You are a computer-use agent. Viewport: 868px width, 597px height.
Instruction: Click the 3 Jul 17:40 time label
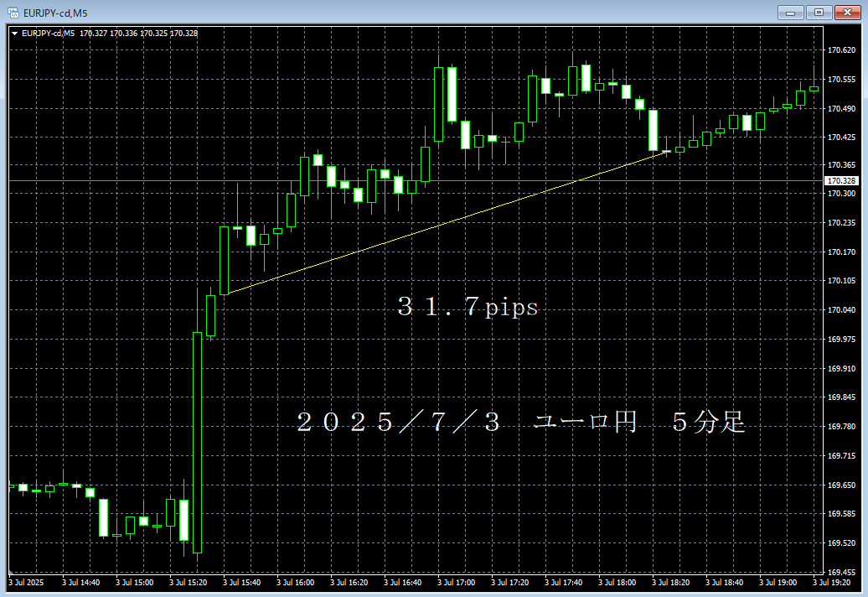tap(564, 583)
